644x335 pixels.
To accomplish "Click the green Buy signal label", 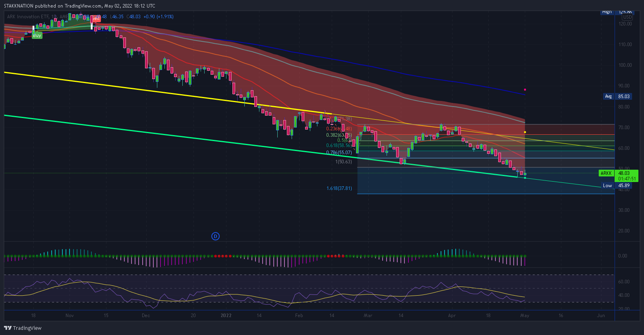I will [x=37, y=35].
